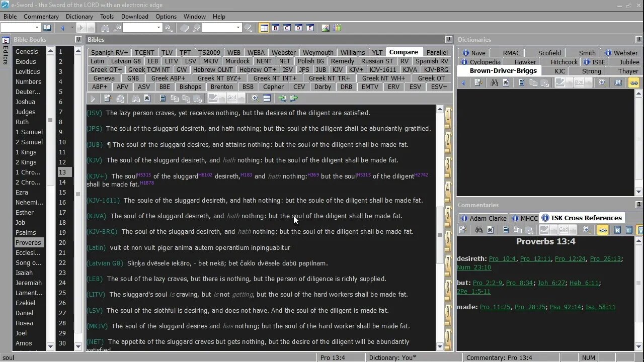Click the print preview icon in Bibles toolbar
The height and width of the screenshot is (362, 644).
point(108,99)
